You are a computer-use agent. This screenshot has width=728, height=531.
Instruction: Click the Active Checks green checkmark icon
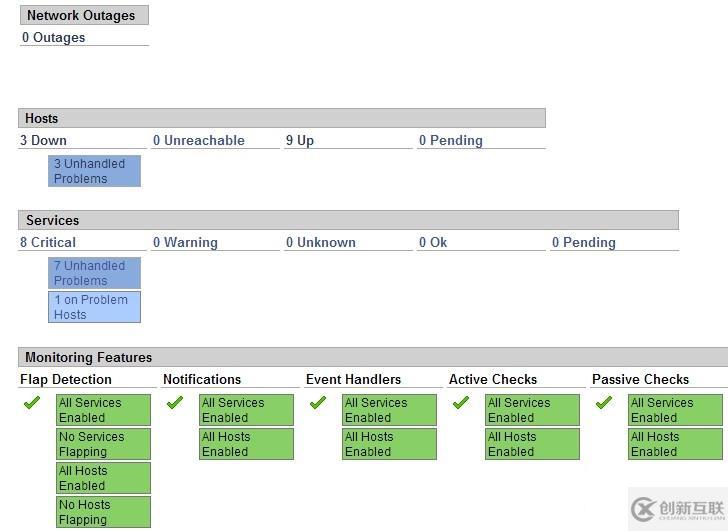point(461,402)
